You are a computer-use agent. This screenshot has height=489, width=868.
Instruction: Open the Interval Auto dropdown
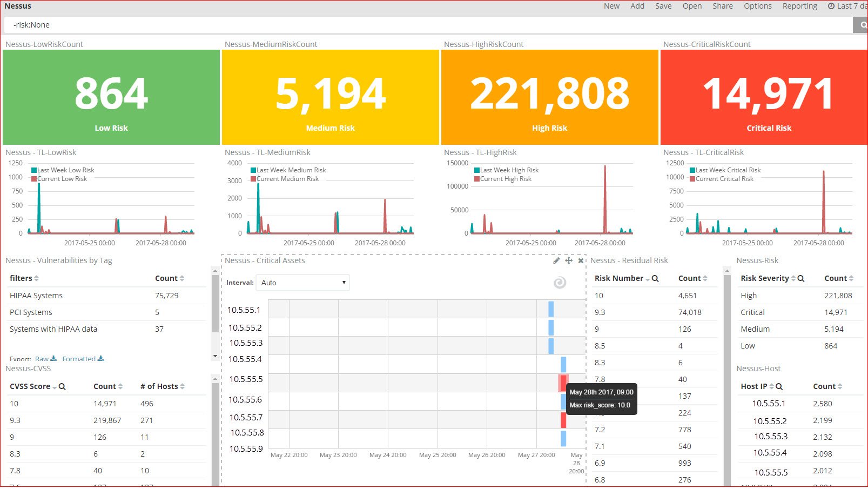tap(302, 283)
